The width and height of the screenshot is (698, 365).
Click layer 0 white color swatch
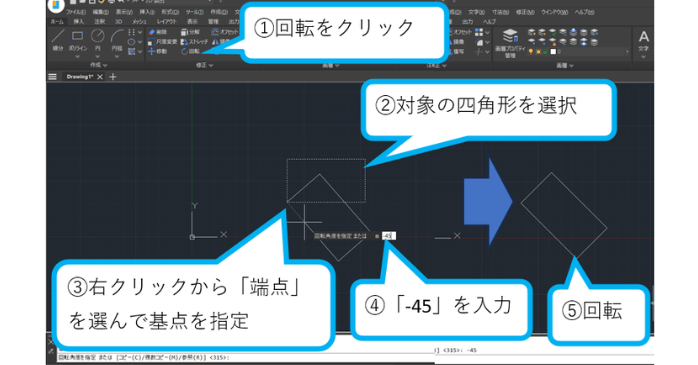(553, 52)
